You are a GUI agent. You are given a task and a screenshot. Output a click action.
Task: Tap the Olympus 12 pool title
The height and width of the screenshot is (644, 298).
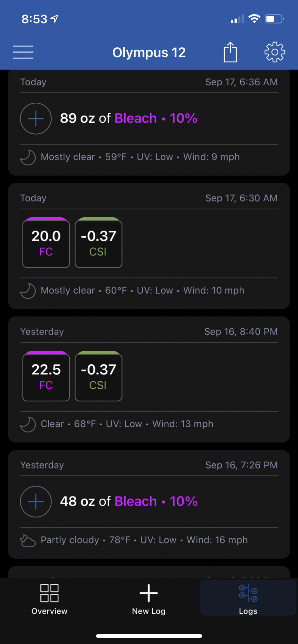[x=149, y=52]
